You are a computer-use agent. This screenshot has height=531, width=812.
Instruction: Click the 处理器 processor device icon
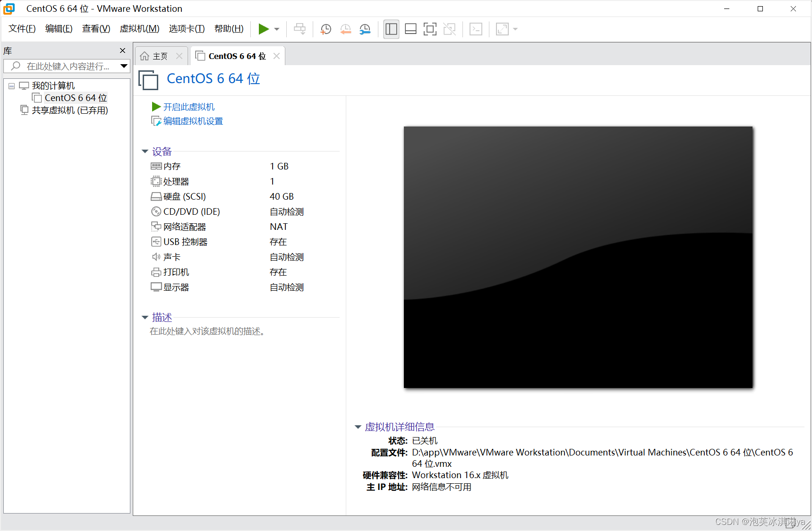(x=156, y=181)
